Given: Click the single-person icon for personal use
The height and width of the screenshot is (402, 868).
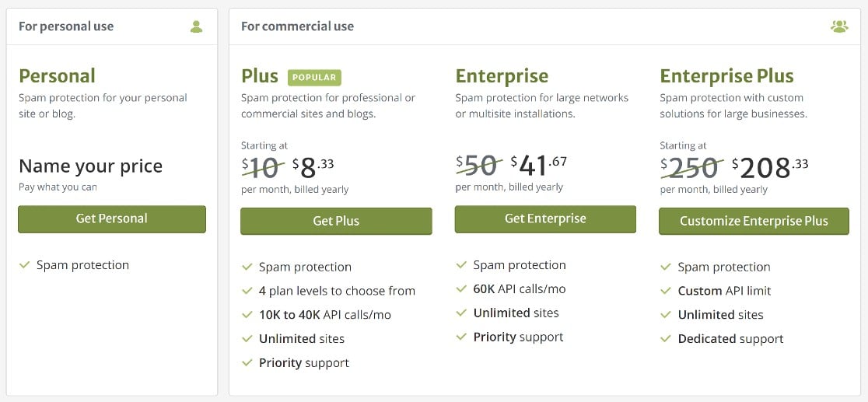Looking at the screenshot, I should click(x=197, y=26).
